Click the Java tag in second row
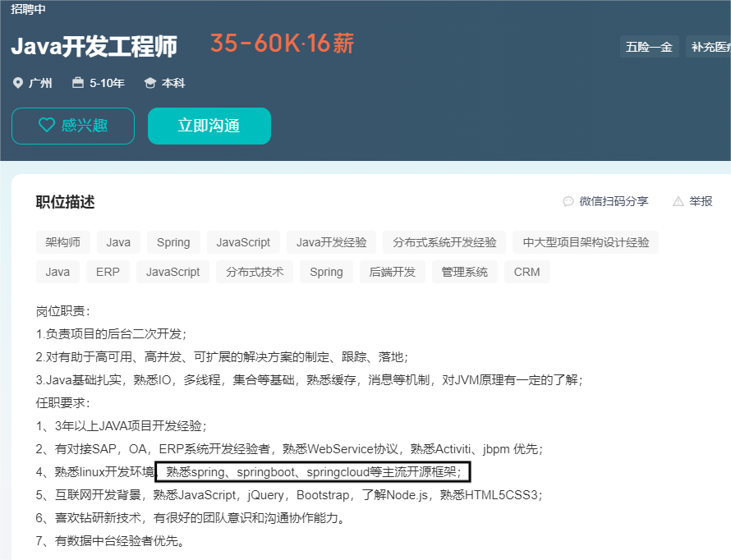 click(57, 272)
